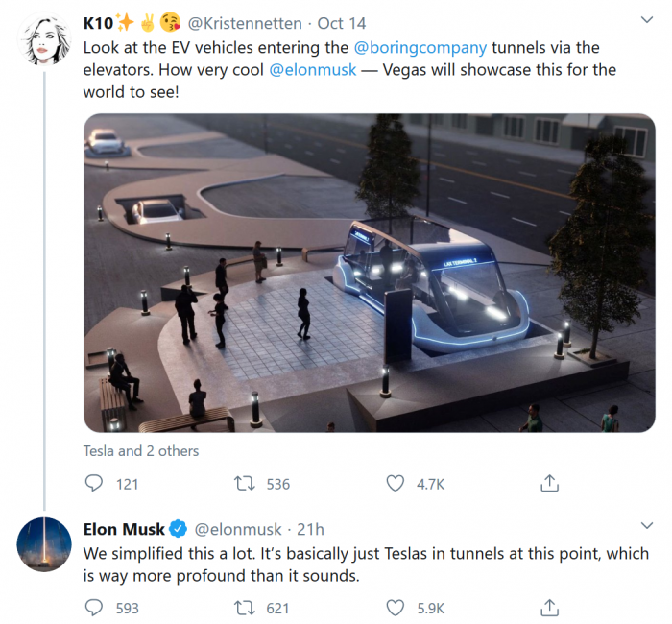Screen dimensions: 672x624
Task: Share Elon Musk's tweet
Action: (550, 608)
